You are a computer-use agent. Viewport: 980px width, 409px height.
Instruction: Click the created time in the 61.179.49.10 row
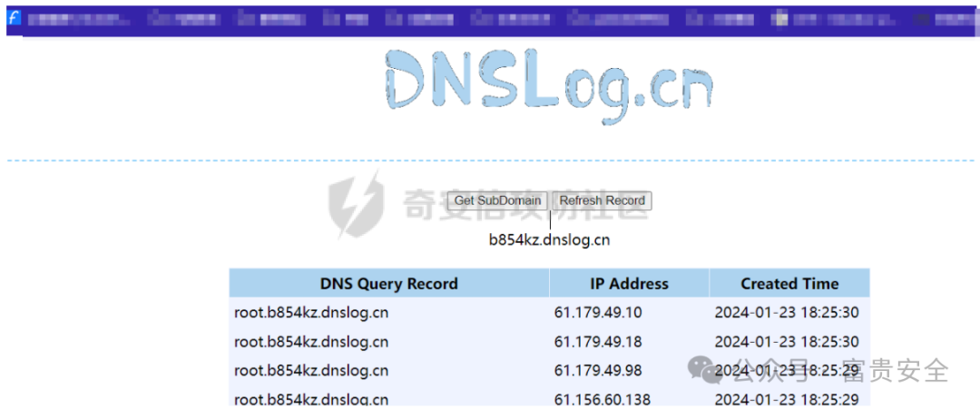point(786,312)
